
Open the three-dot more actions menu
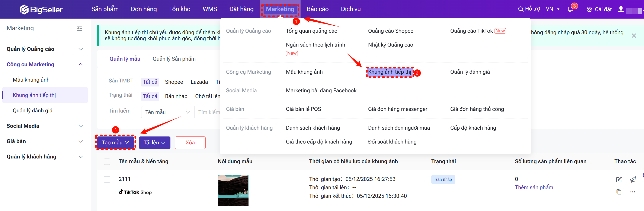pos(632,192)
